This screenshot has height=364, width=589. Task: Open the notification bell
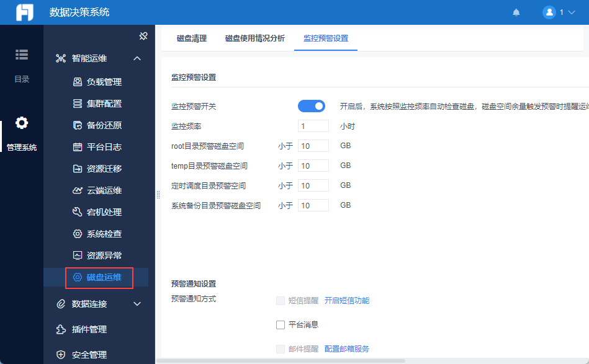(516, 12)
